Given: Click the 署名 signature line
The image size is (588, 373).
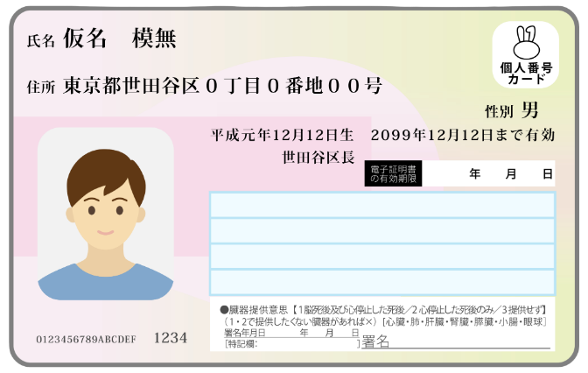Looking at the screenshot, I should pos(455,342).
